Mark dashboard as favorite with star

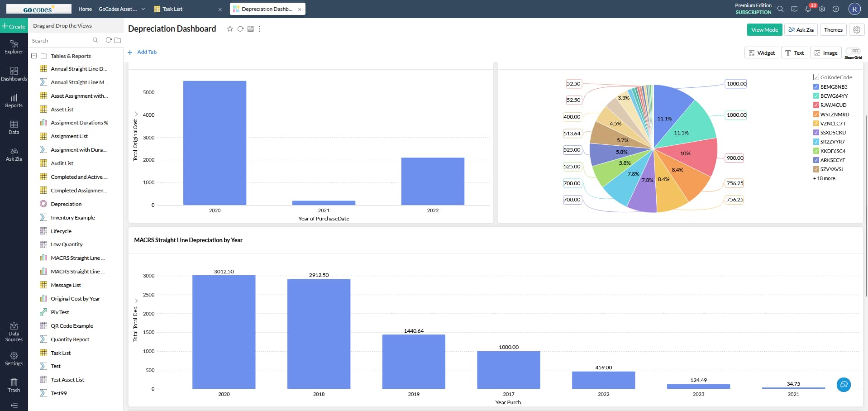(230, 29)
